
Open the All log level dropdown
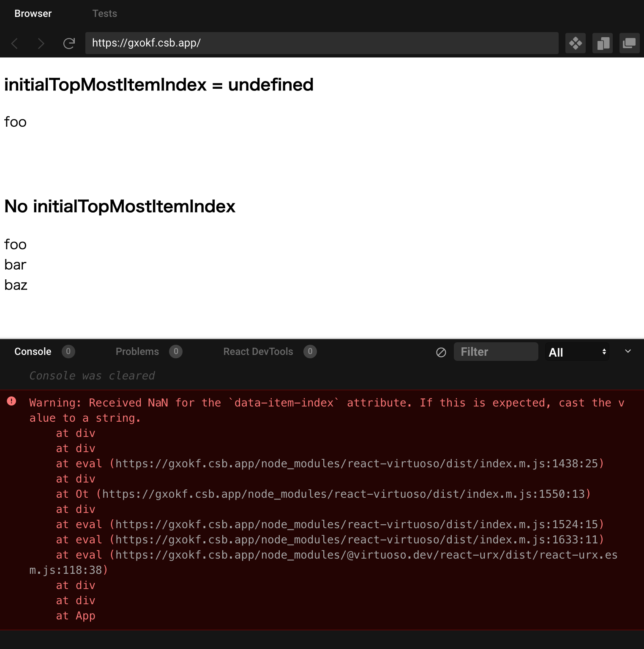coord(578,352)
